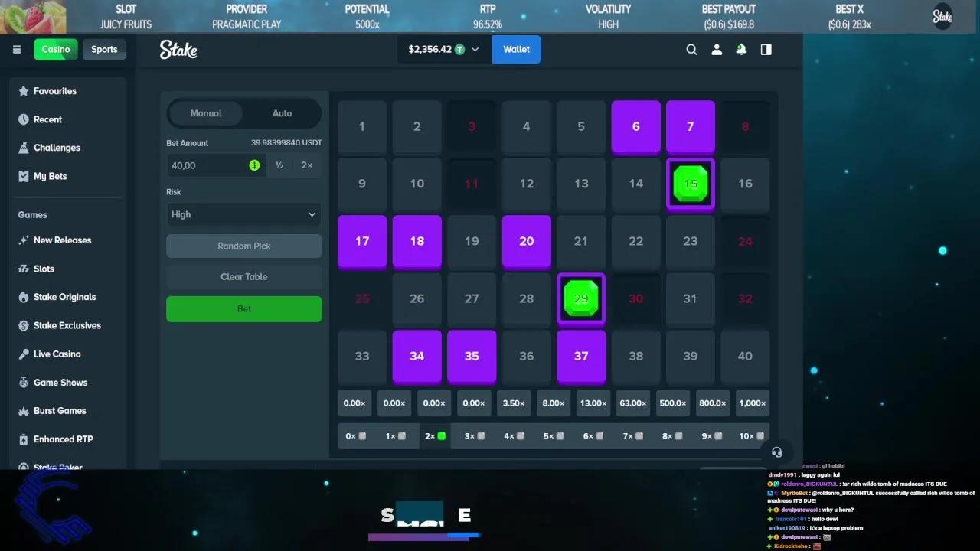The height and width of the screenshot is (551, 980).
Task: Deselect keno tile 34
Action: [x=417, y=357]
